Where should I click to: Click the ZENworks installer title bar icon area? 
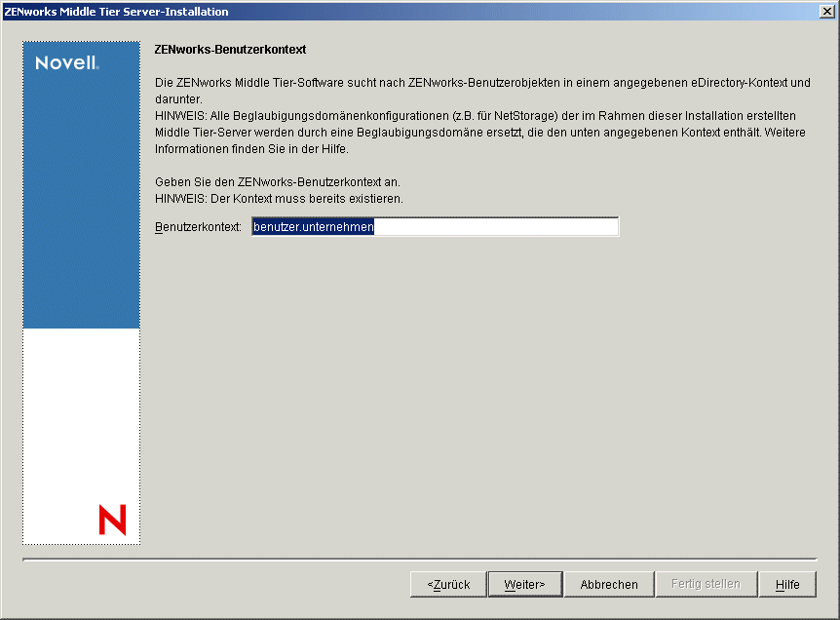click(x=10, y=11)
